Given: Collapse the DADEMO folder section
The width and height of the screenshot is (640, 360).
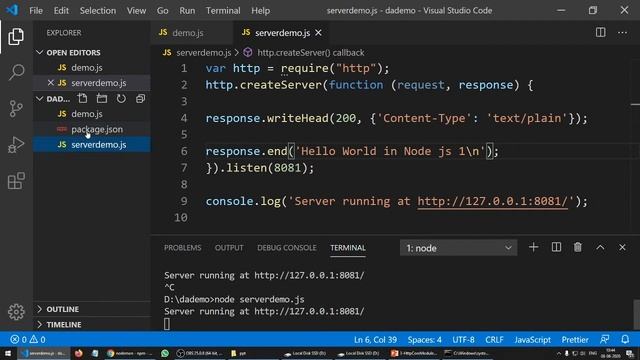Looking at the screenshot, I should (x=40, y=98).
